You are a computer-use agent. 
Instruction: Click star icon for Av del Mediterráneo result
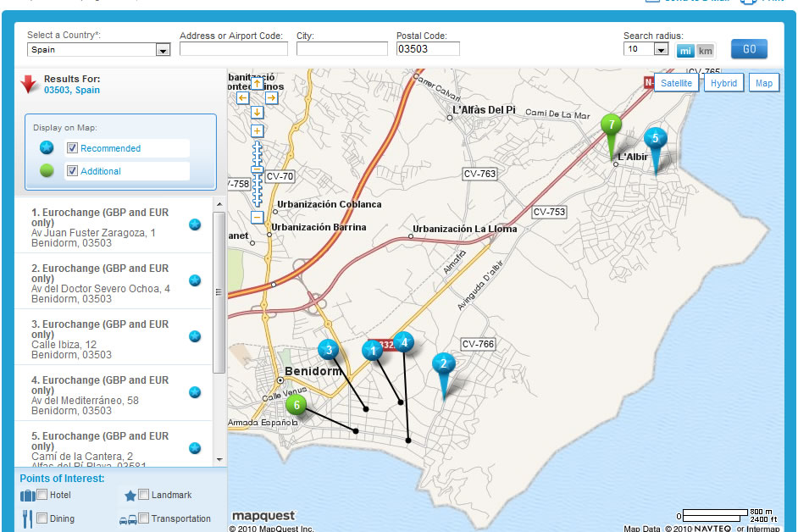(x=194, y=392)
